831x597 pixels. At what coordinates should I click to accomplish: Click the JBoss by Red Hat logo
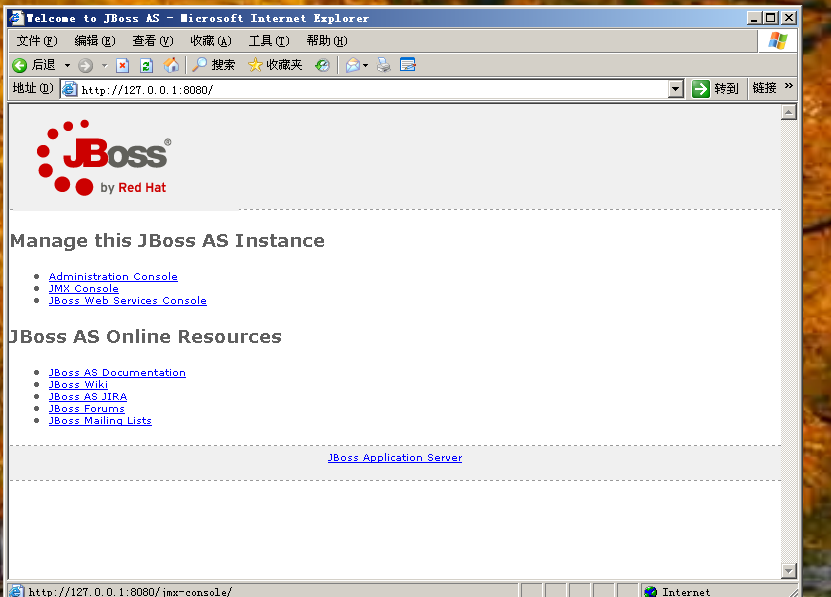(104, 157)
